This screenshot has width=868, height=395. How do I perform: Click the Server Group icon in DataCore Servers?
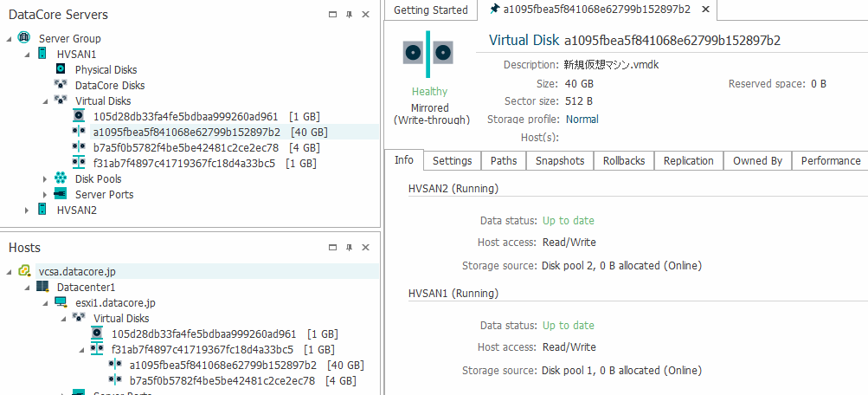24,38
